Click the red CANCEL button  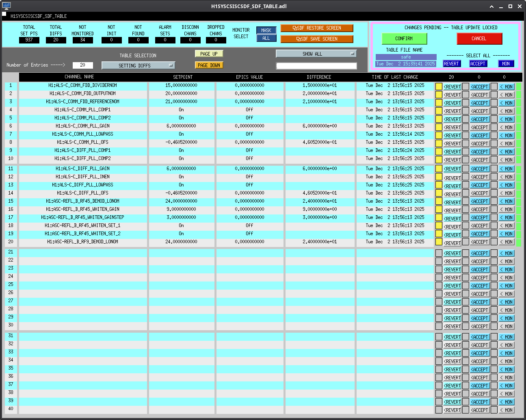click(x=479, y=39)
